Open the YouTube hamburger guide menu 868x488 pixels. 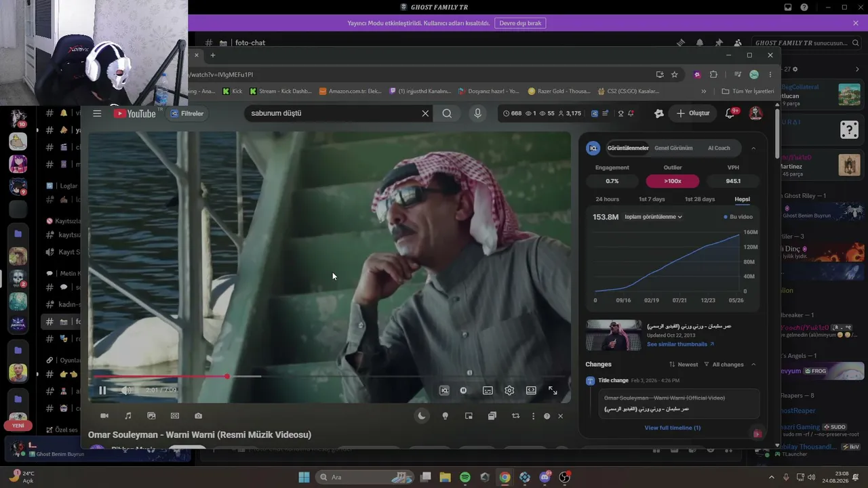97,113
